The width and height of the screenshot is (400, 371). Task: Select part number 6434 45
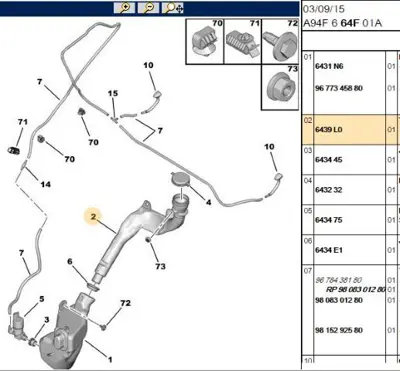[329, 160]
